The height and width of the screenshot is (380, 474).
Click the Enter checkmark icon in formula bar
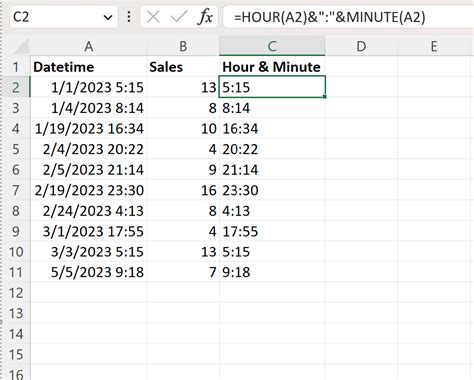(179, 17)
